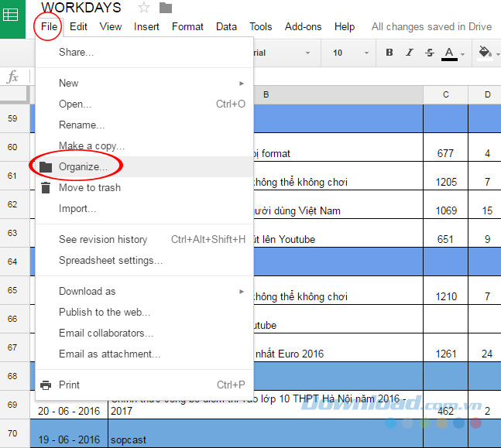This screenshot has width=501, height=448.
Task: Click the fx formula bar icon
Action: (x=13, y=77)
